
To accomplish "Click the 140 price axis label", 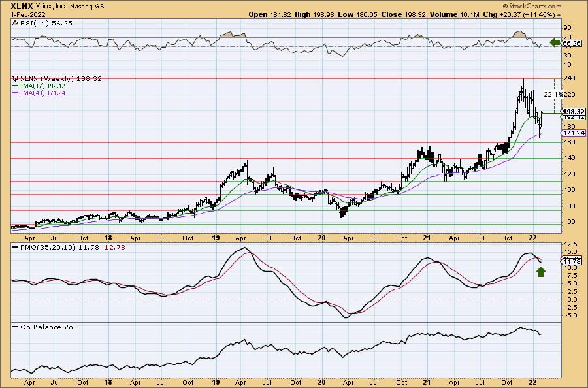I will tap(569, 158).
